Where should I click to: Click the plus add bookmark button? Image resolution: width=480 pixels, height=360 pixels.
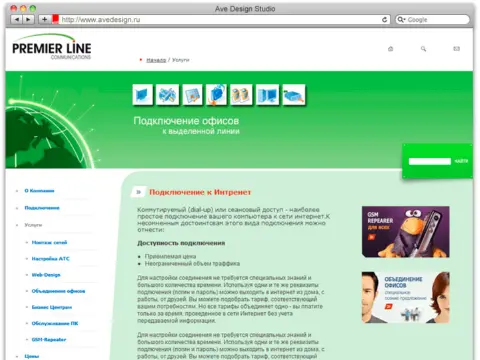click(44, 20)
